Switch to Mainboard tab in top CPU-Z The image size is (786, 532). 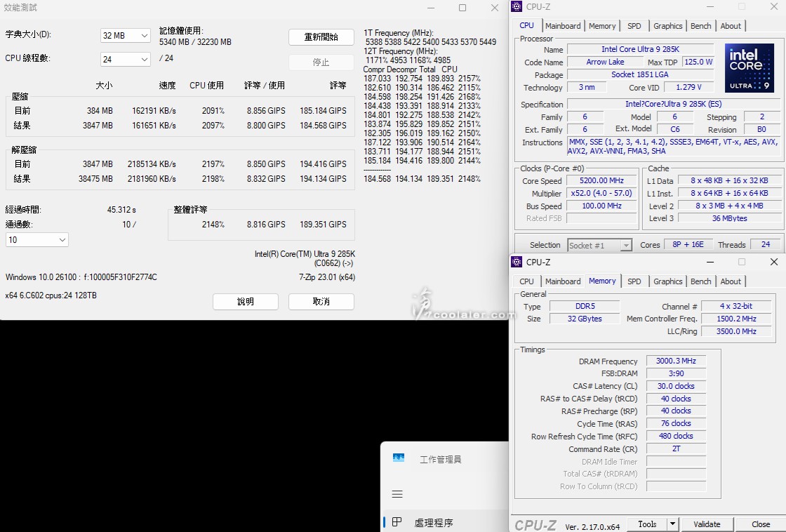563,26
